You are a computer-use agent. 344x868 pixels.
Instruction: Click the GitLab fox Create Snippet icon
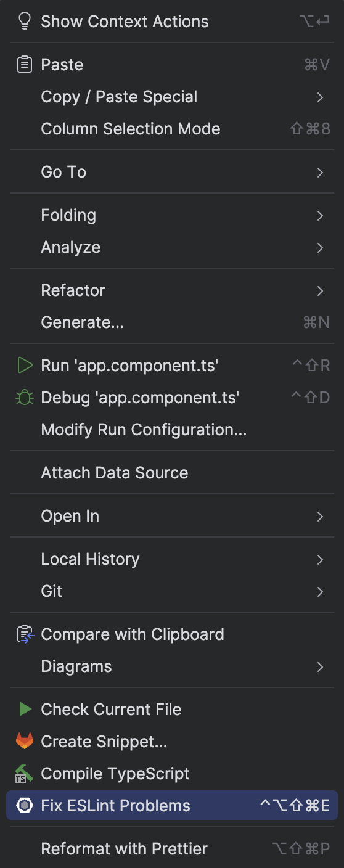(25, 742)
